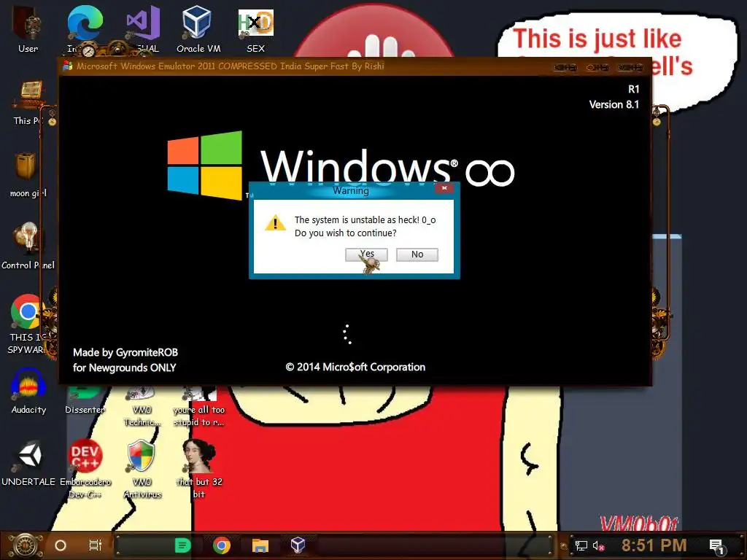Switch to Chrome on the taskbar
This screenshot has height=560, width=747.
click(x=222, y=545)
